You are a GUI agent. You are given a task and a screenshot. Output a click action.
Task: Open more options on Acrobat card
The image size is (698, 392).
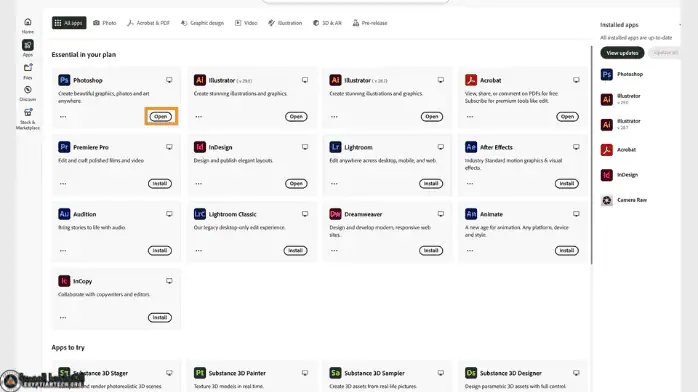[470, 117]
